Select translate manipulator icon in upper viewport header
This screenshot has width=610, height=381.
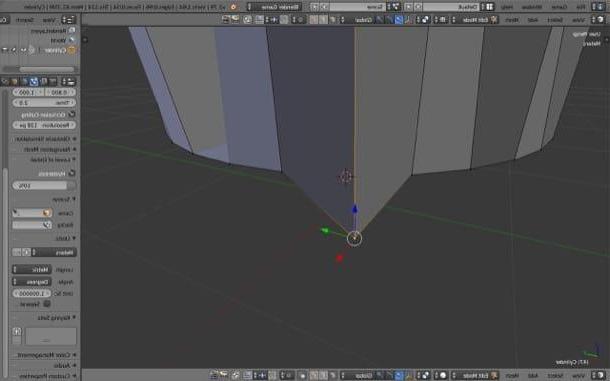[x=399, y=19]
